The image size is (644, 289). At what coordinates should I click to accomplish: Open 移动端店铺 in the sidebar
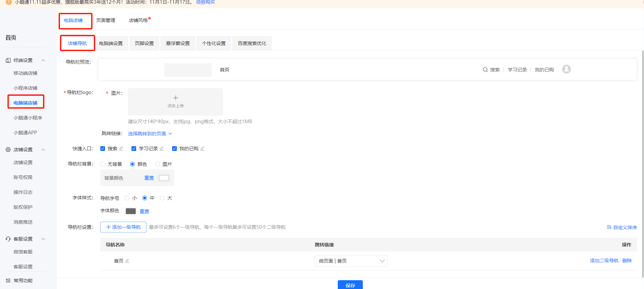click(x=25, y=73)
